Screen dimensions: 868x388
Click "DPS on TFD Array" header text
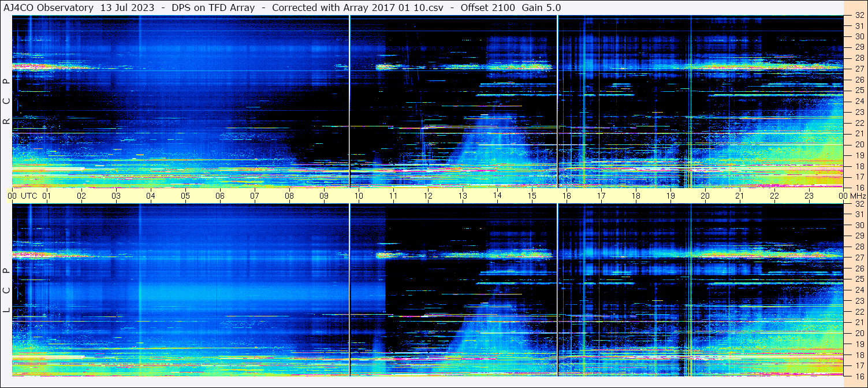(213, 8)
